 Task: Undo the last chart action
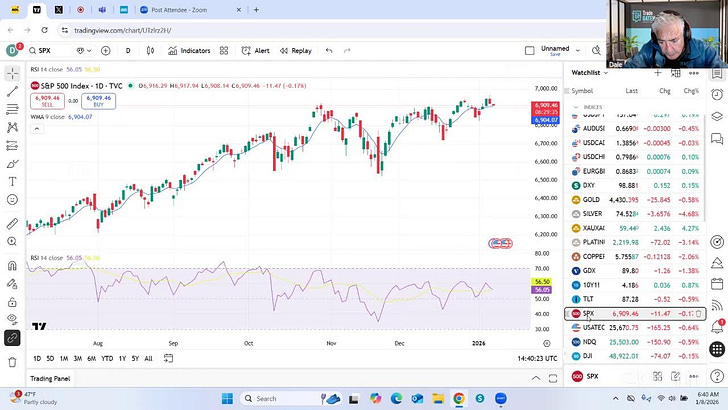click(329, 51)
